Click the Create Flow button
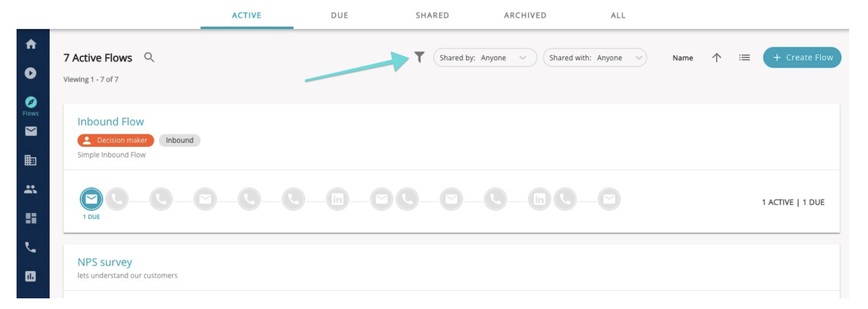 click(802, 57)
